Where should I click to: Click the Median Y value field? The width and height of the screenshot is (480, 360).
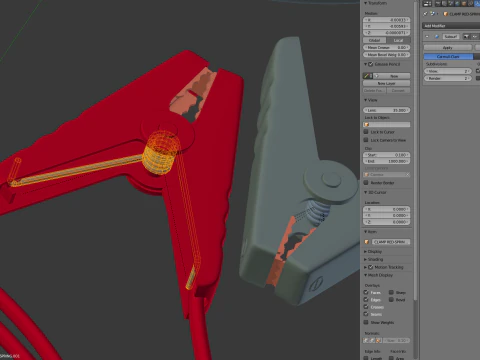pyautogui.click(x=387, y=26)
